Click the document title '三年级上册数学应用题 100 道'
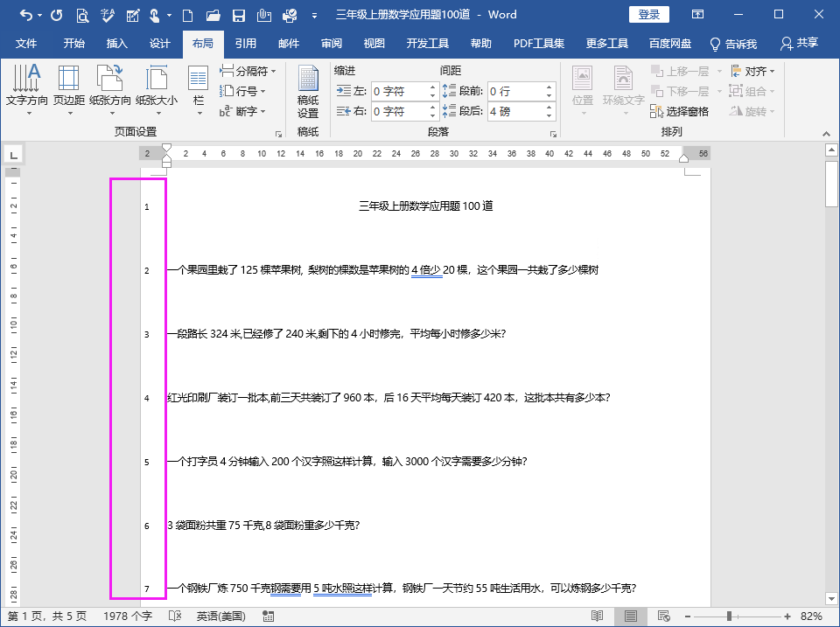 tap(426, 206)
